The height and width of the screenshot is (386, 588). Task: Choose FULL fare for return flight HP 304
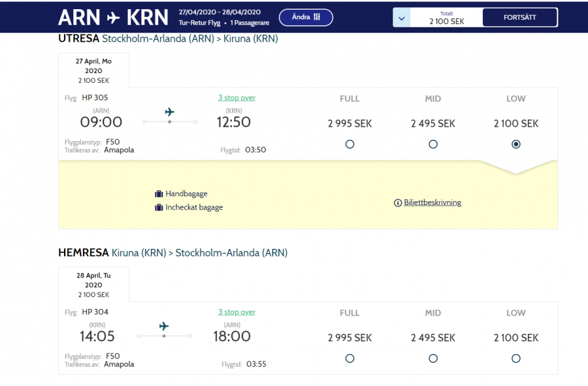click(x=350, y=359)
